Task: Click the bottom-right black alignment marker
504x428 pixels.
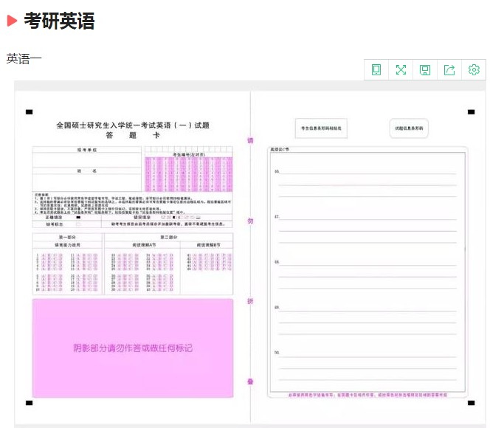Action: [x=471, y=403]
